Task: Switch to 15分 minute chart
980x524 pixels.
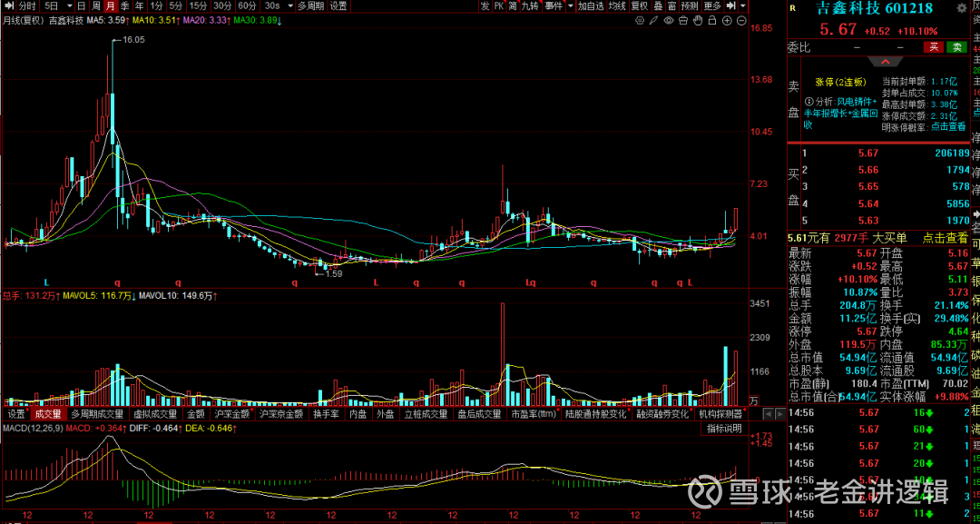Action: [x=198, y=6]
